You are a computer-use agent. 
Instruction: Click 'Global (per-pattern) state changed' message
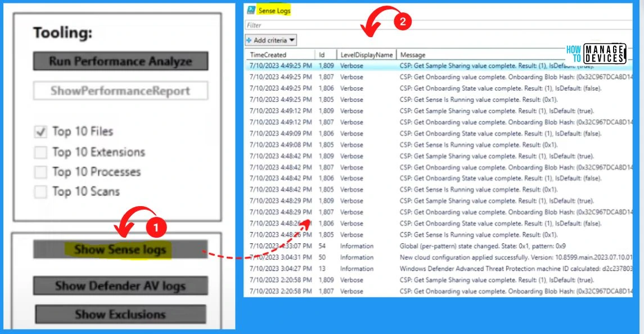(483, 246)
